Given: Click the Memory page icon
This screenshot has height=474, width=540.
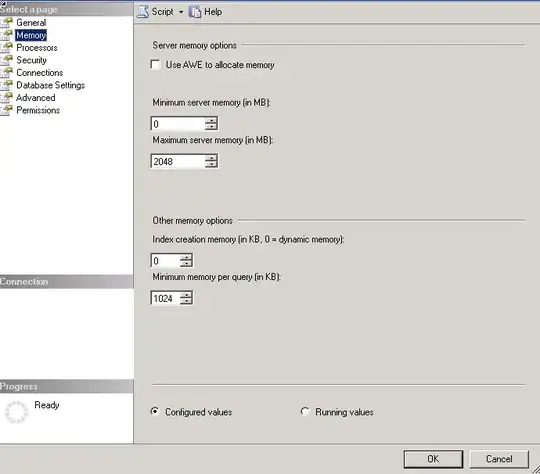Looking at the screenshot, I should (7, 35).
